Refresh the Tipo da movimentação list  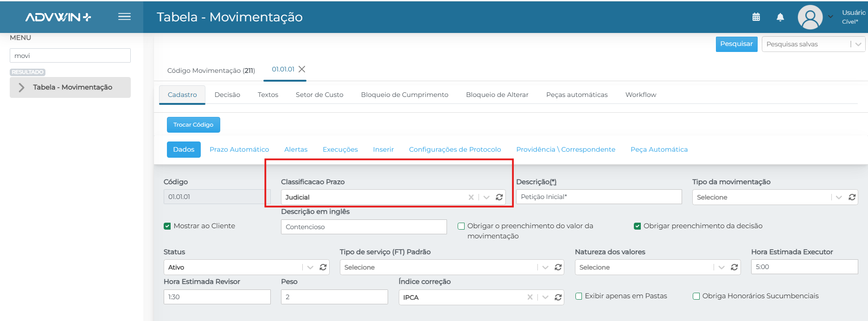pos(852,197)
